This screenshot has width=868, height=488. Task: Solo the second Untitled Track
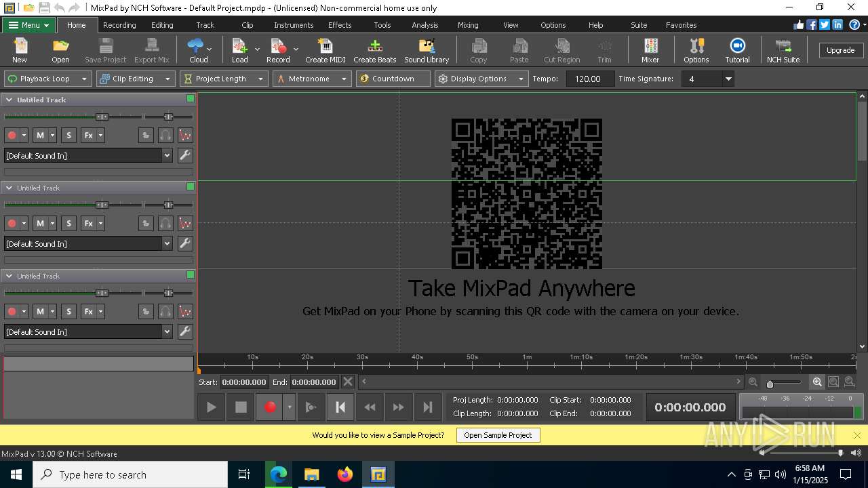point(68,223)
